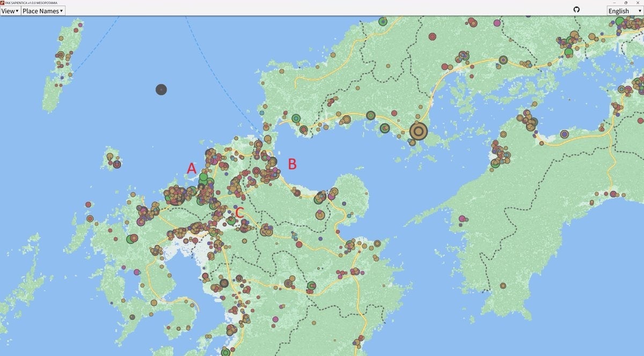Image resolution: width=644 pixels, height=356 pixels.
Task: Select the lone ringed orange marker southeast of B
Action: tap(320, 215)
